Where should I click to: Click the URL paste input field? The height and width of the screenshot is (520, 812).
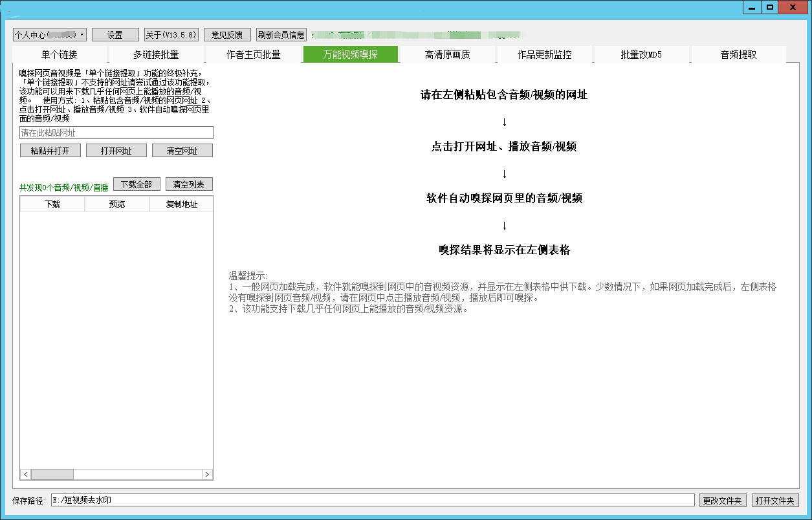coord(116,133)
